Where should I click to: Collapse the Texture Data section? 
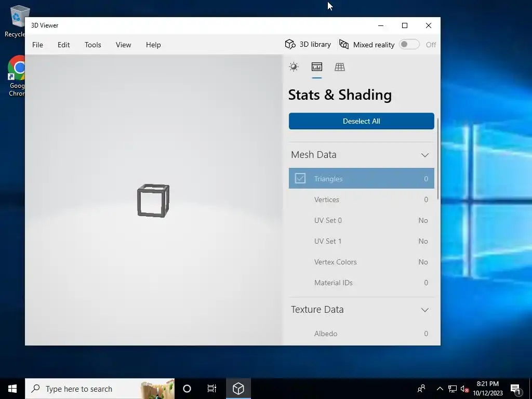click(x=425, y=310)
